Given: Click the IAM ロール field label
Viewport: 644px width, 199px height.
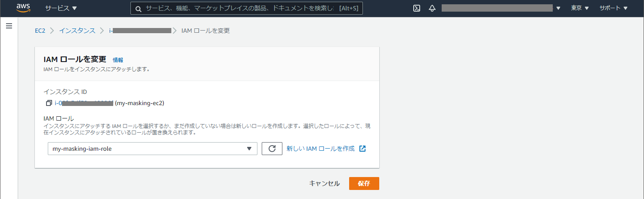Looking at the screenshot, I should [59, 118].
